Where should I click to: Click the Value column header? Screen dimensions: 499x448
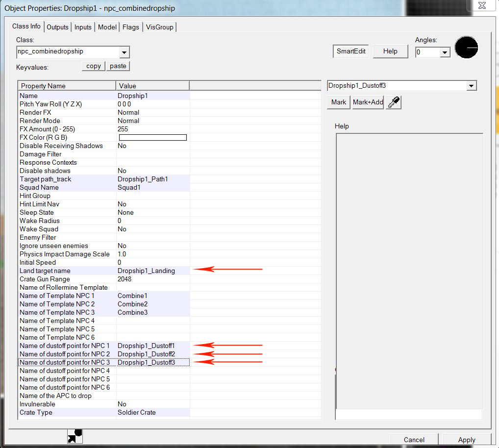[152, 86]
